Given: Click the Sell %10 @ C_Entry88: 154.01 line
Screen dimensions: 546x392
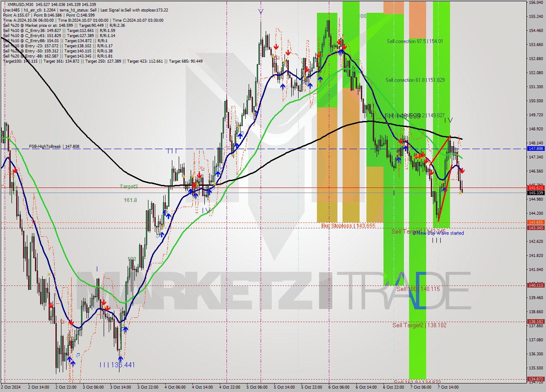Looking at the screenshot, I should point(55,41).
